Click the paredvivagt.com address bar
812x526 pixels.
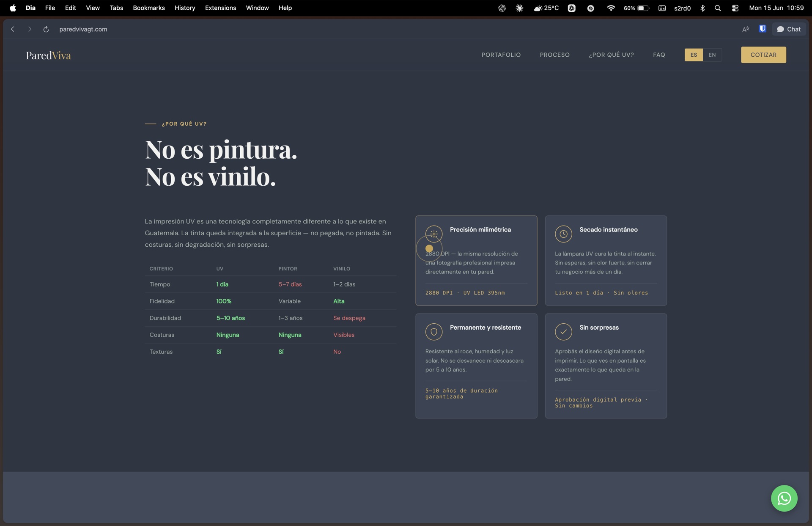[83, 29]
